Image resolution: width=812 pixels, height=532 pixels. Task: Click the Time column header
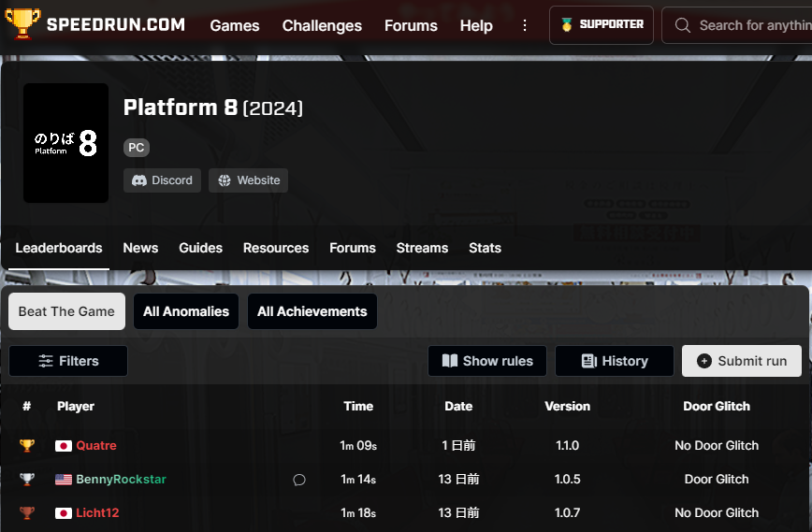358,406
